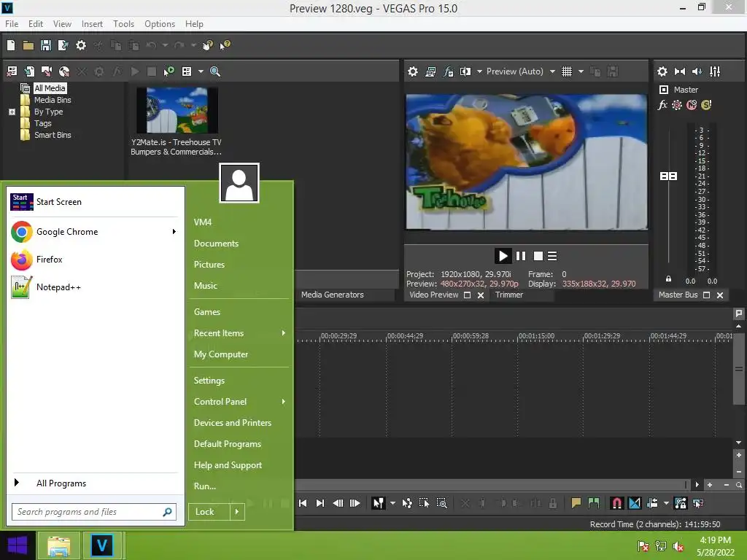Open edit tool dropdown arrow
This screenshot has width=747, height=560.
392,503
